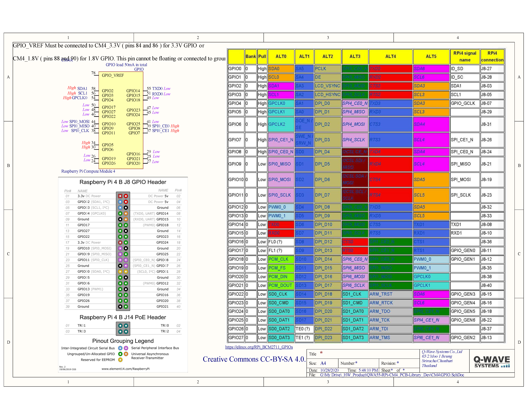Click the Creative Commons CC-BY-SA 4.0 text

coord(254,359)
